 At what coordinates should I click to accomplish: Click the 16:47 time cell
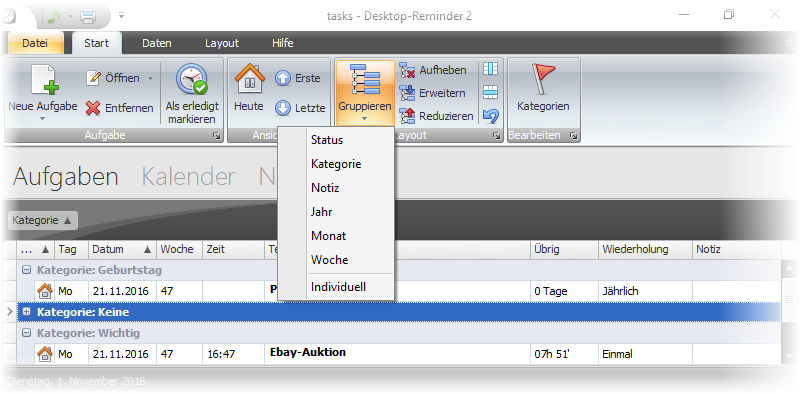233,354
